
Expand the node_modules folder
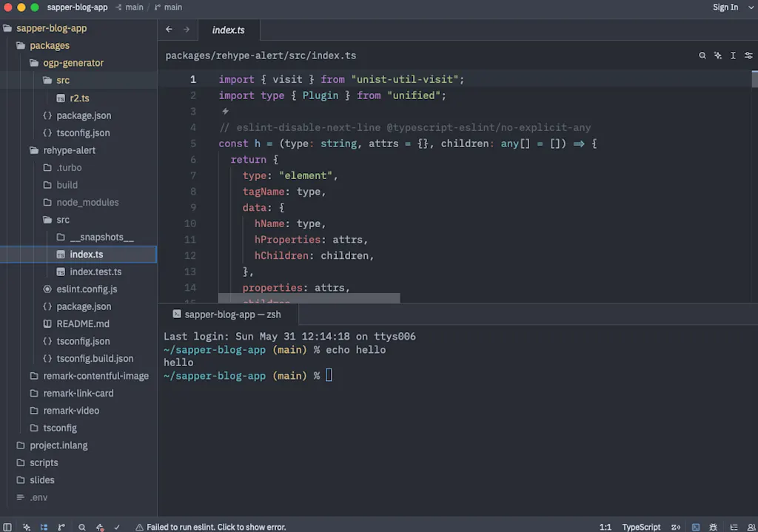point(78,203)
